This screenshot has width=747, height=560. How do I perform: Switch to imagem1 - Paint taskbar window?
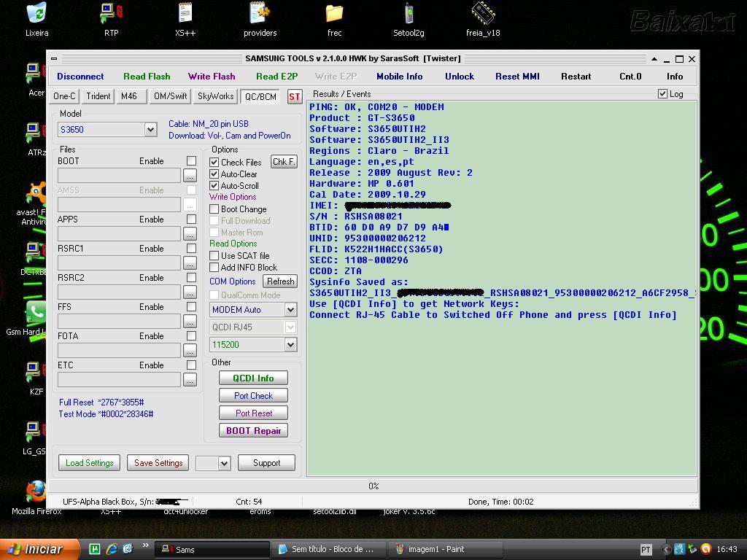(446, 550)
